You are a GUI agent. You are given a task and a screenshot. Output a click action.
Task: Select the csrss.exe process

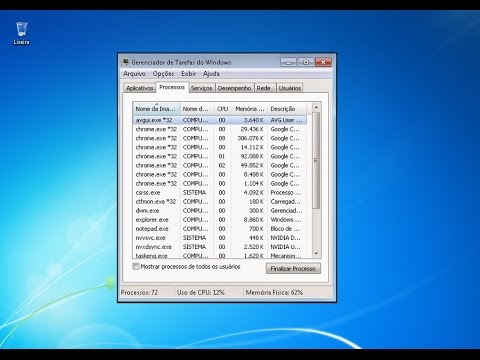(219, 192)
